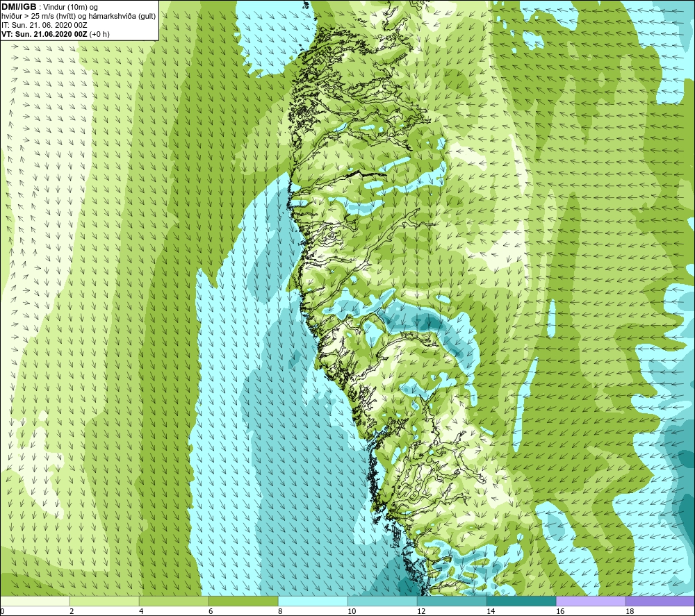Click the 12-14 m/s medium teal legend swatch
This screenshot has height=616, width=695.
(452, 601)
